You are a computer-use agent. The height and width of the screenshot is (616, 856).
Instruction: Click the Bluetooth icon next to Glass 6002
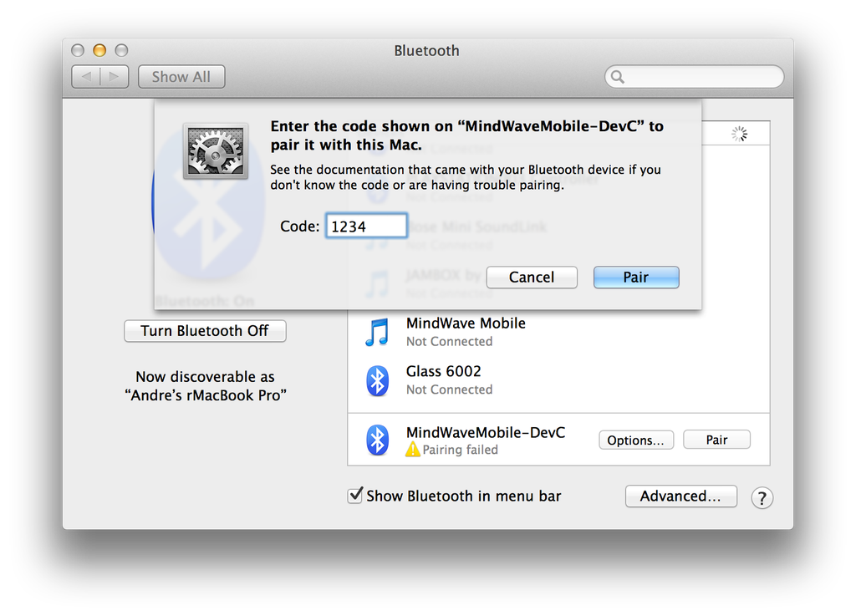(x=377, y=381)
